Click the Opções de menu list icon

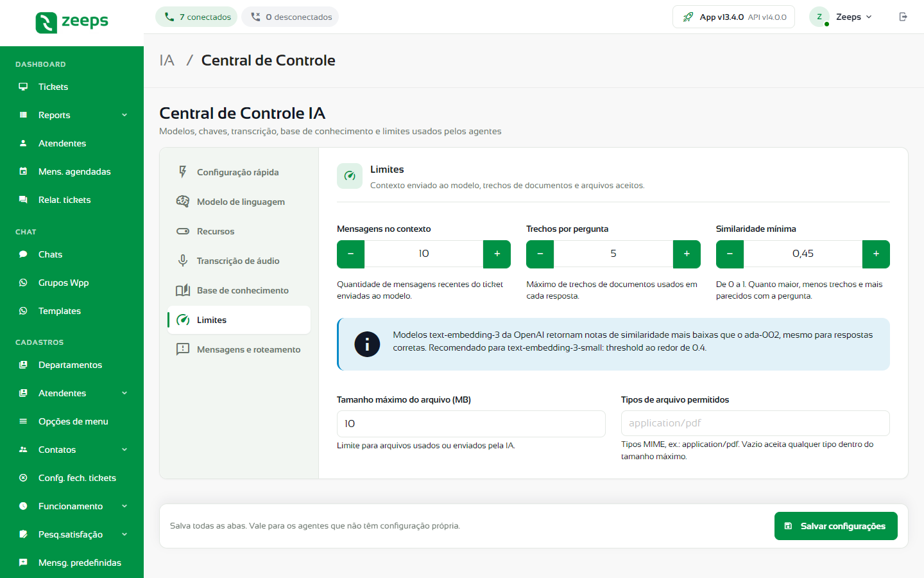click(23, 421)
